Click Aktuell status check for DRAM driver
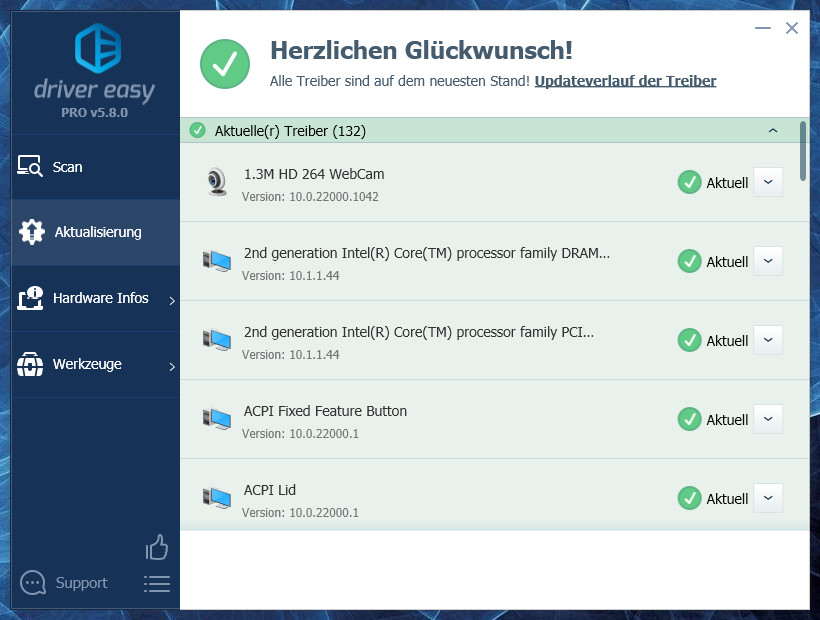820x620 pixels. (x=689, y=261)
